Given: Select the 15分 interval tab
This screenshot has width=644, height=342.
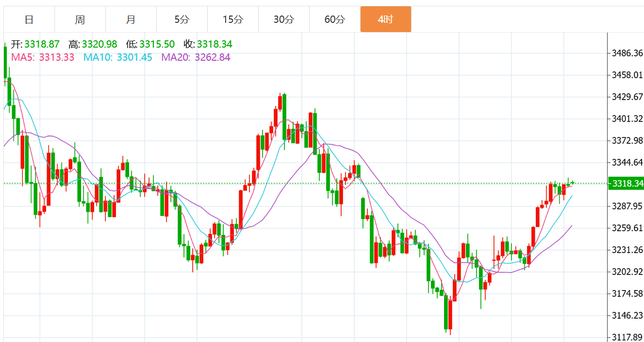Looking at the screenshot, I should coord(233,19).
